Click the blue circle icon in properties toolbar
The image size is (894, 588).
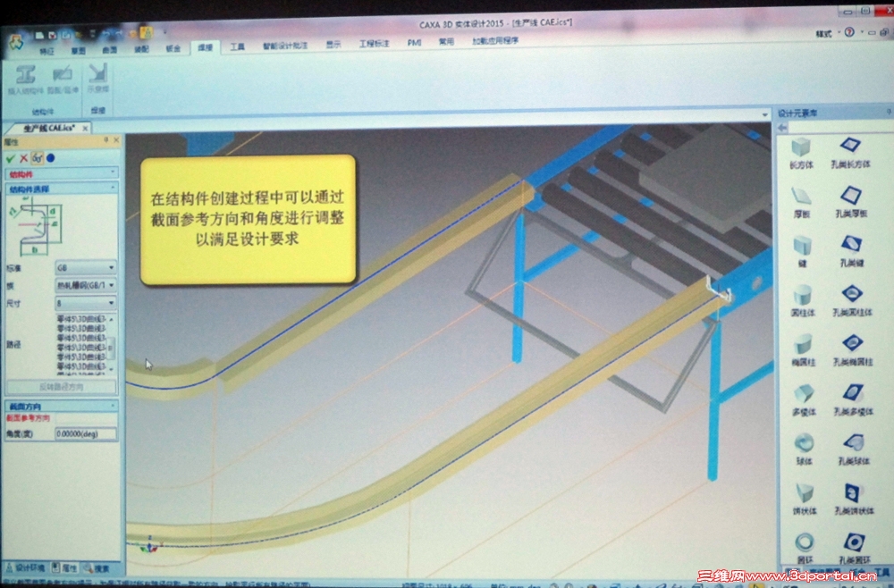pos(51,158)
